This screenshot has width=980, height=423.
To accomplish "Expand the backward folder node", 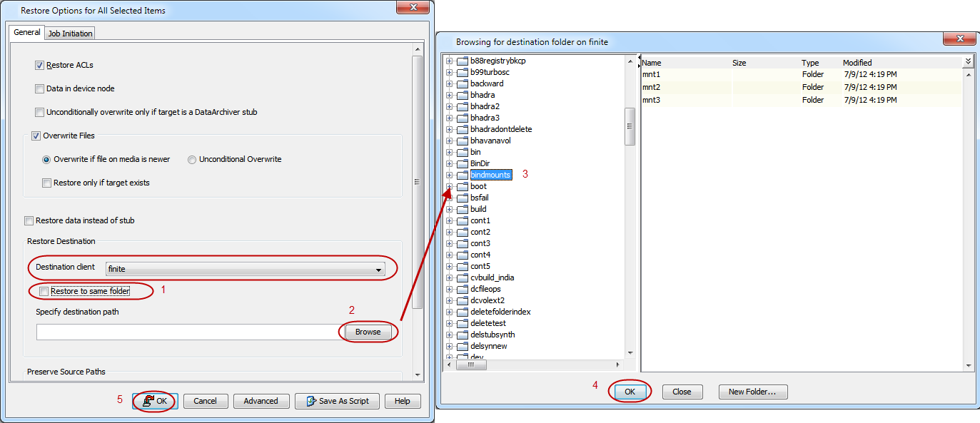I will pos(448,83).
